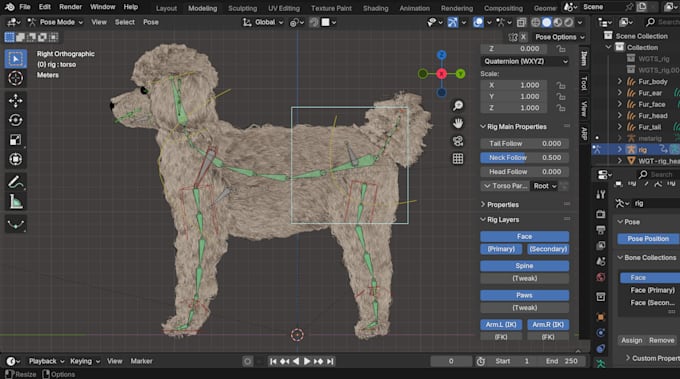Click the Pose Position button
The height and width of the screenshot is (379, 680).
(x=648, y=239)
